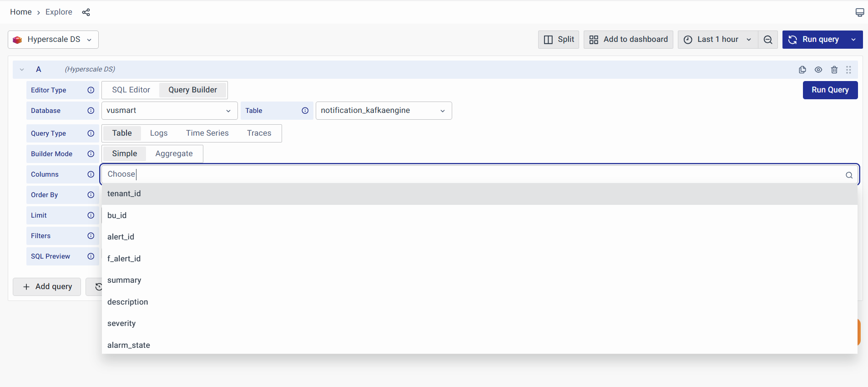868x387 pixels.
Task: Click the zoom out time range icon
Action: coord(768,40)
